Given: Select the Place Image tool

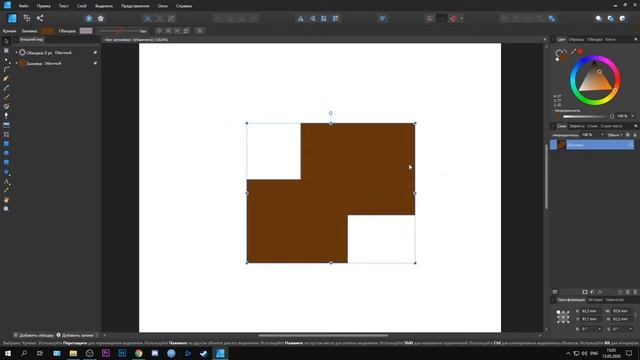Looking at the screenshot, I should (x=6, y=125).
